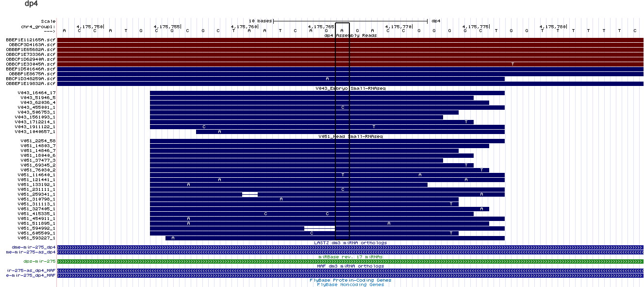Open the MAF dm3 miRNA orthologs title

pos(350,266)
